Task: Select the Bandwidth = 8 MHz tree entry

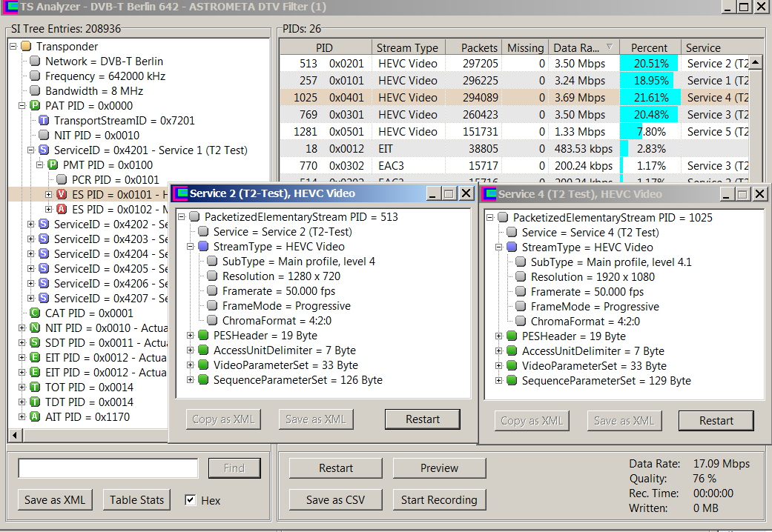Action: (94, 91)
